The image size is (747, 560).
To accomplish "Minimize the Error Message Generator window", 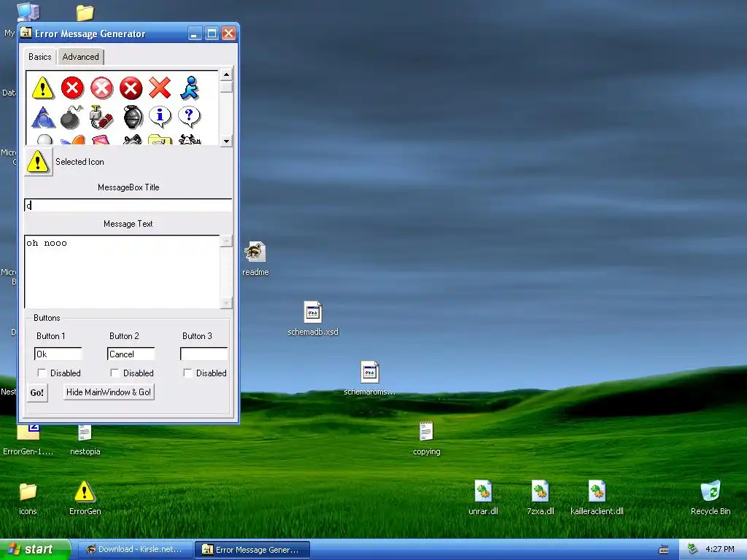I will (x=195, y=34).
